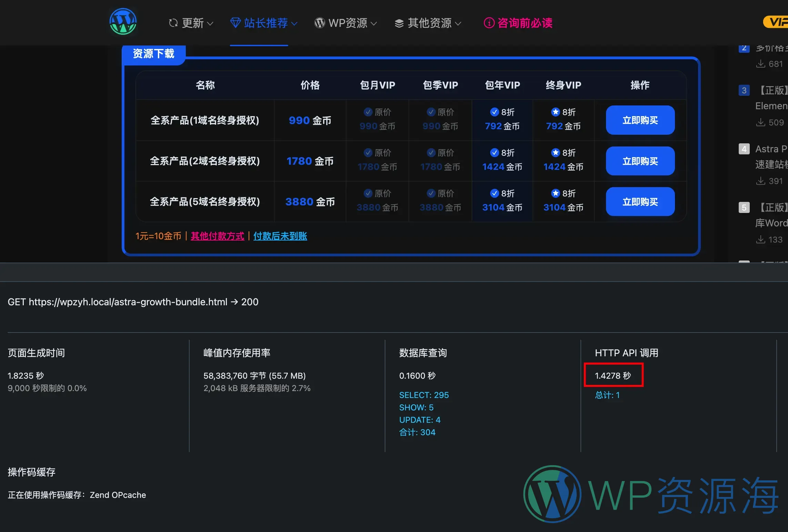Click the checkmark in 包年VIP 8折 badge
This screenshot has width=788, height=532.
(x=494, y=112)
